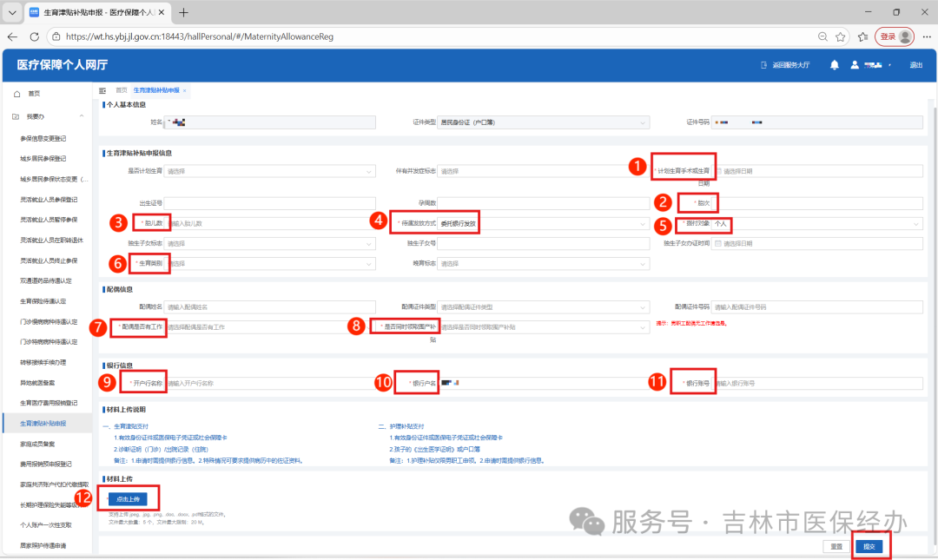
Task: Open the browser settings and more menu
Action: click(927, 36)
